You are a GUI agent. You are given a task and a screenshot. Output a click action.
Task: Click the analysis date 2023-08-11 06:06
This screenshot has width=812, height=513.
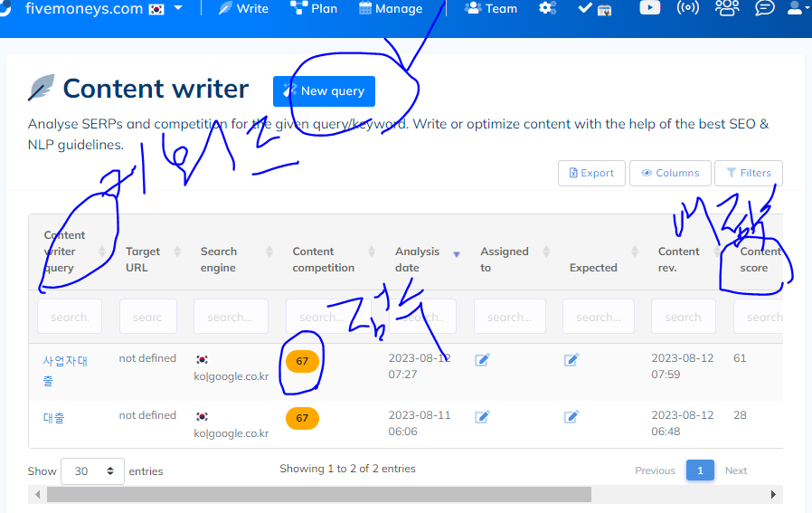pyautogui.click(x=420, y=423)
